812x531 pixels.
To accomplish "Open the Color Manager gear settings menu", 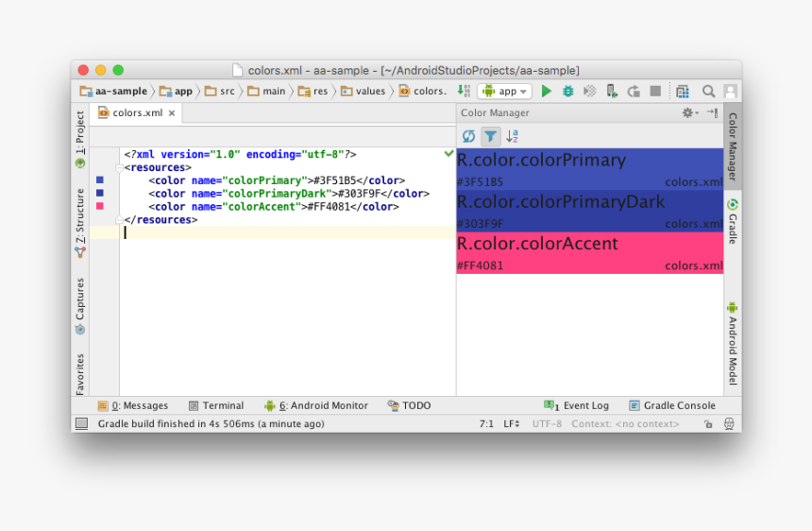I will coord(690,112).
